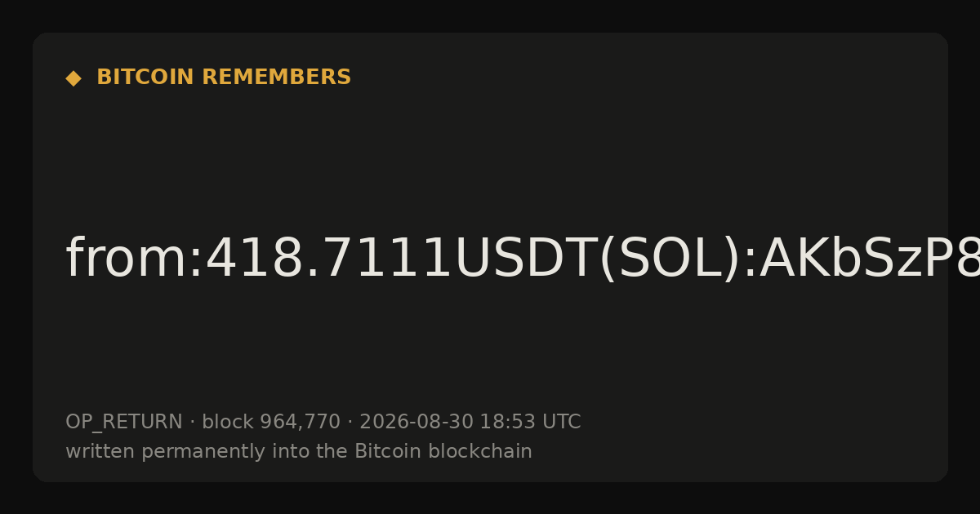Click "written permanently into the Bitcoin blockchain" caption
980x514 pixels.
[299, 452]
